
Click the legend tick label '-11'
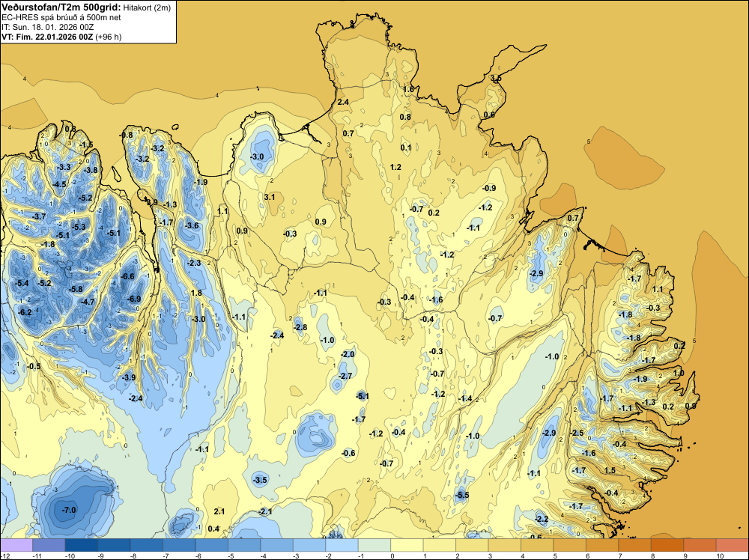pos(36,556)
